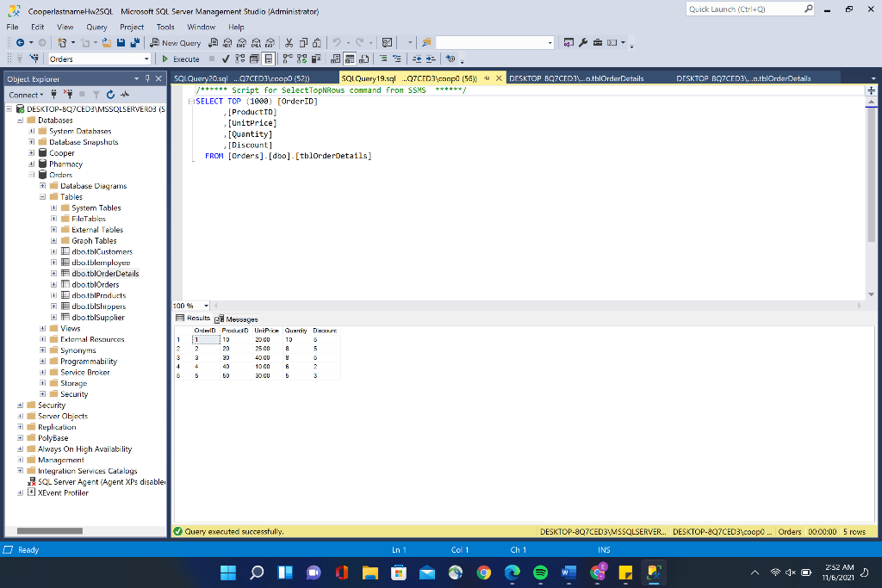Open the Tools menu
The height and width of the screenshot is (588, 882).
[165, 27]
